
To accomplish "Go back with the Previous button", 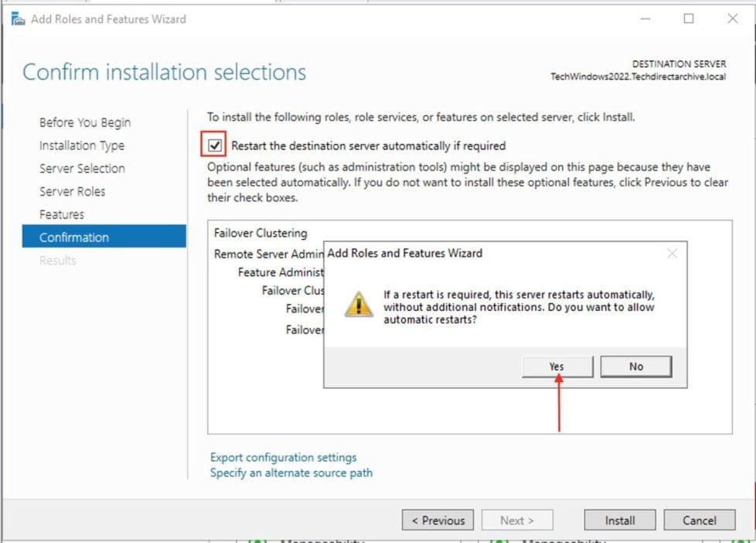I will pyautogui.click(x=438, y=521).
